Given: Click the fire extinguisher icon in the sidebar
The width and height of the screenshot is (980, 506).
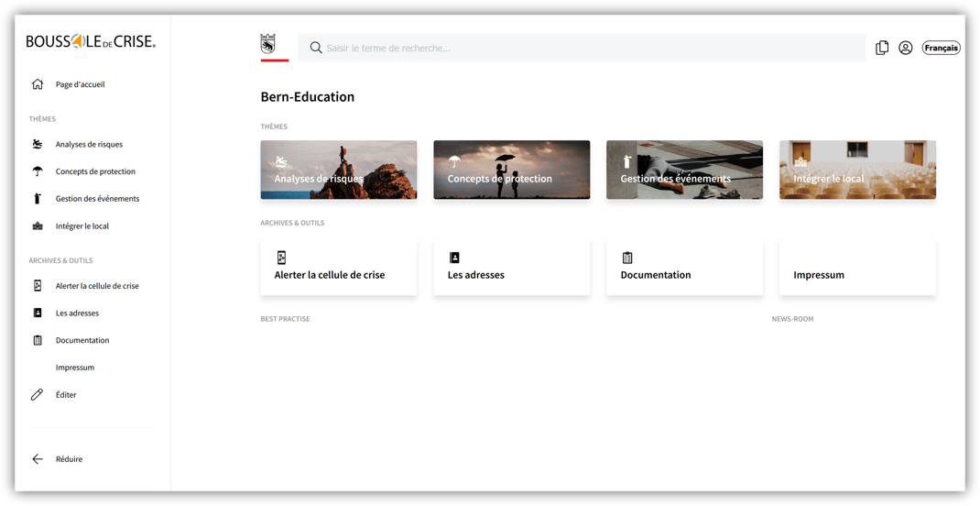Looking at the screenshot, I should pos(38,199).
